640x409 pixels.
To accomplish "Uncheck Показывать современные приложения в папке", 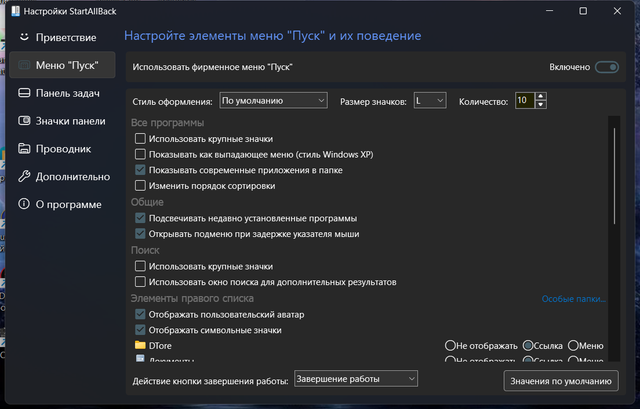I will [140, 170].
